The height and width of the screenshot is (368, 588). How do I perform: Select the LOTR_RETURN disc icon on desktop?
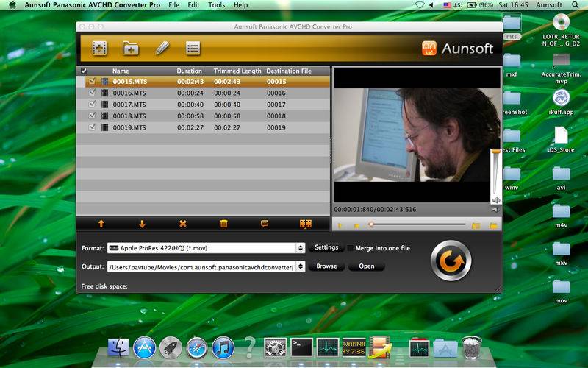pos(561,29)
